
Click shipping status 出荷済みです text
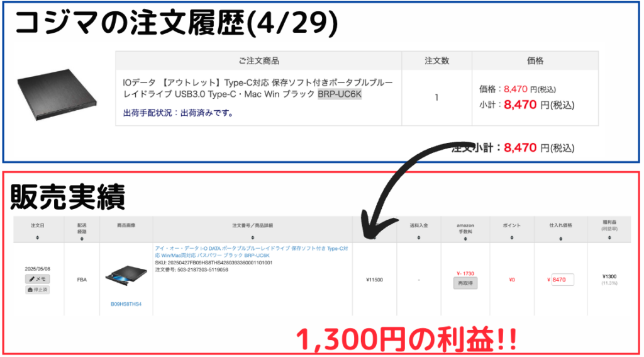(x=178, y=113)
